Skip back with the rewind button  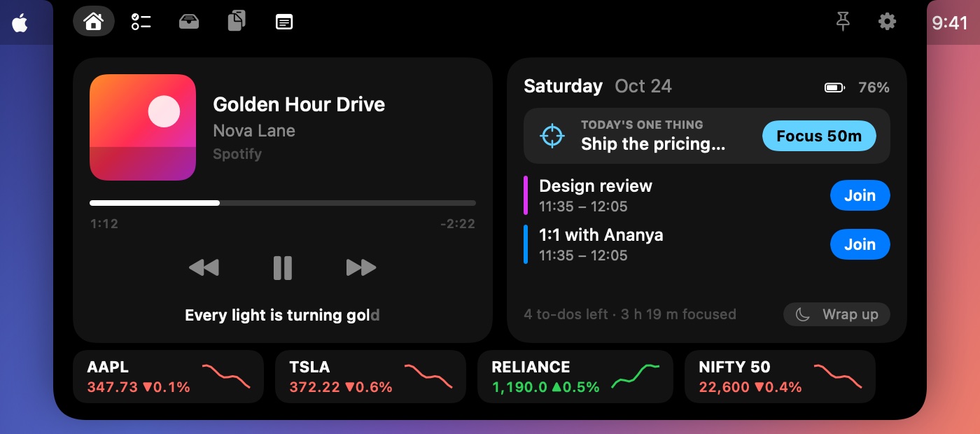click(x=204, y=267)
